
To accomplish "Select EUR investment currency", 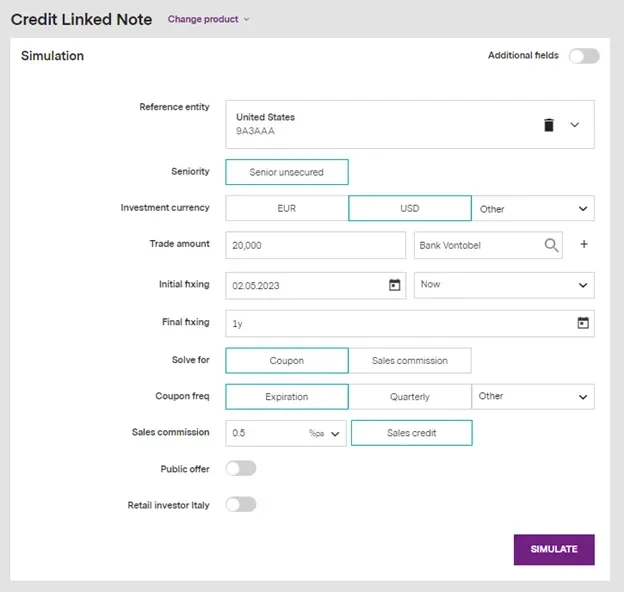I will pos(287,209).
